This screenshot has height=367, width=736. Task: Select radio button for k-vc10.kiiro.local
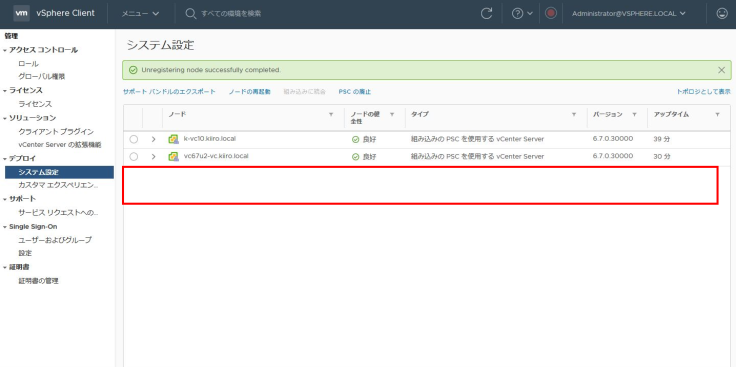tap(134, 139)
